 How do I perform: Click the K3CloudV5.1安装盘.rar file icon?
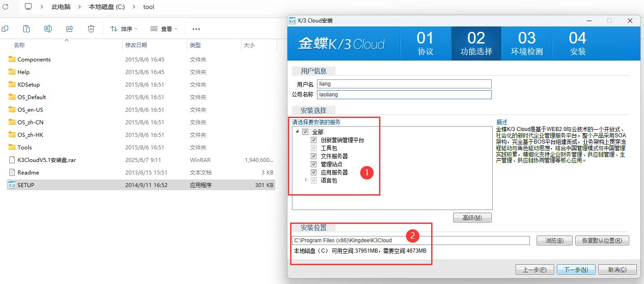coord(12,160)
